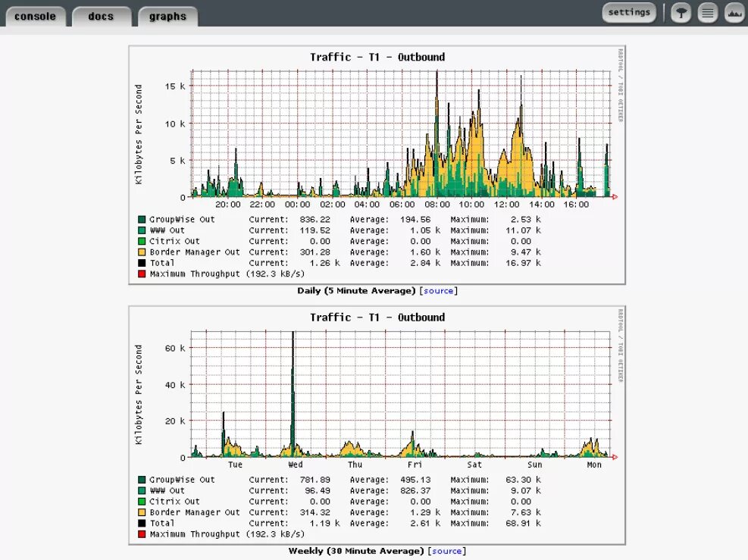Click daily Border Manager average 1.60 k
This screenshot has height=560, width=748.
coord(425,252)
